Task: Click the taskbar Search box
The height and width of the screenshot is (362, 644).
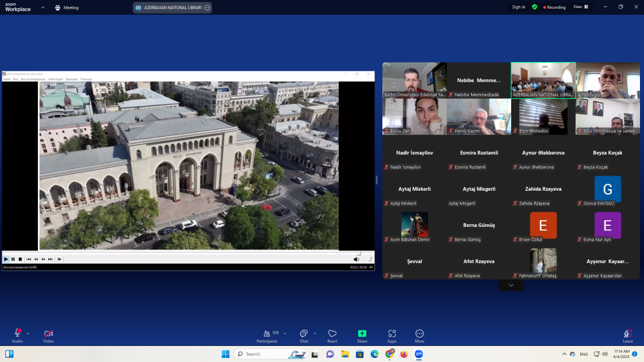Action: [271, 354]
